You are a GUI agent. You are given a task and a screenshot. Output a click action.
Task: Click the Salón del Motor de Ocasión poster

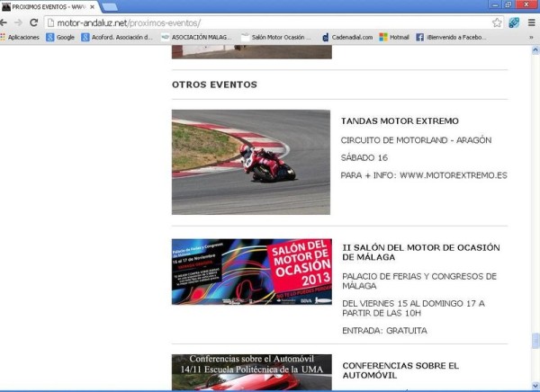251,272
